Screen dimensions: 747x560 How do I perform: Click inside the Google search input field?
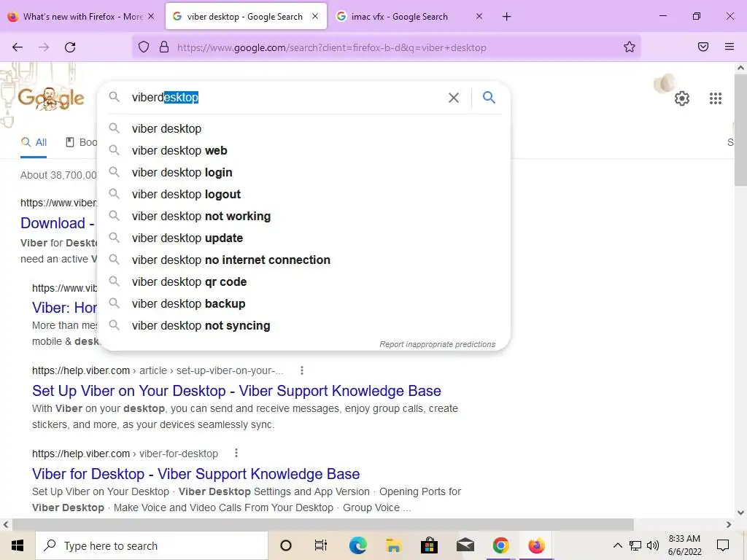[x=286, y=97]
